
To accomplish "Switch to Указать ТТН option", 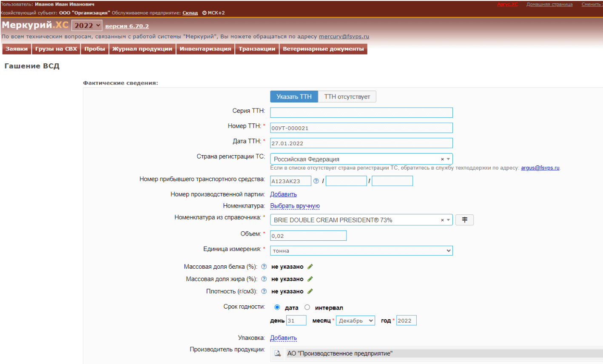I will click(x=294, y=97).
